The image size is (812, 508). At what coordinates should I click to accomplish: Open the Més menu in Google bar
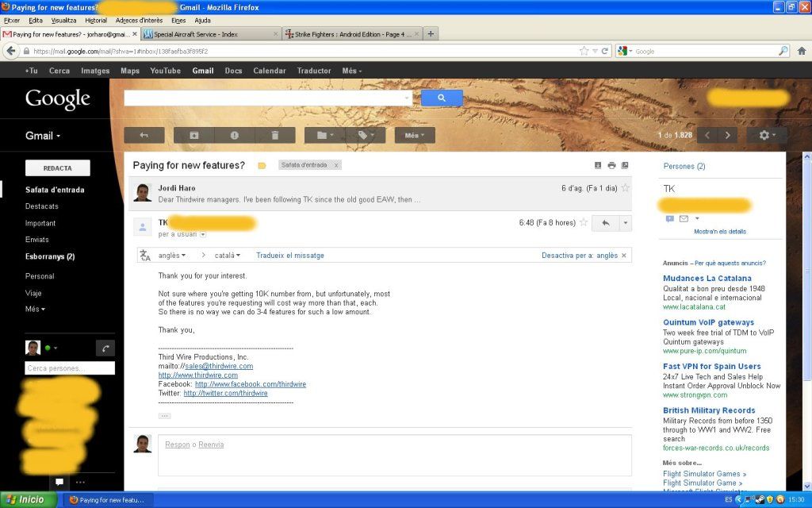pyautogui.click(x=351, y=71)
